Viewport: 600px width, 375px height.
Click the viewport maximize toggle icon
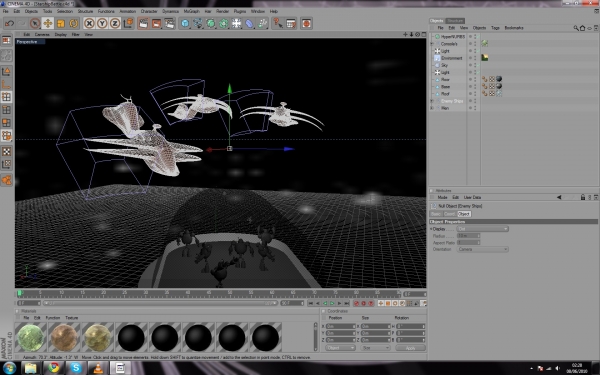[x=424, y=34]
